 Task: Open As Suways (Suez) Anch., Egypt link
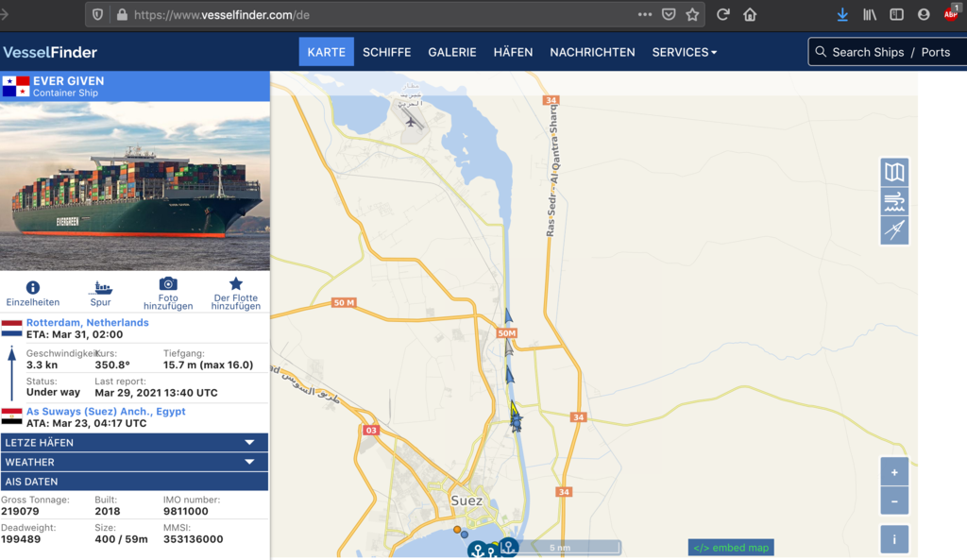coord(106,412)
